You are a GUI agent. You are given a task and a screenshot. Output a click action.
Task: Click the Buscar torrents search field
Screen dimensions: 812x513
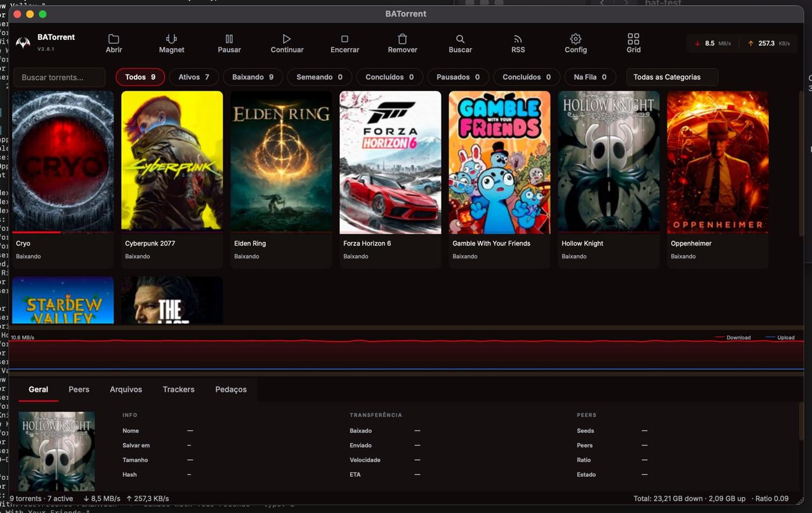click(60, 77)
